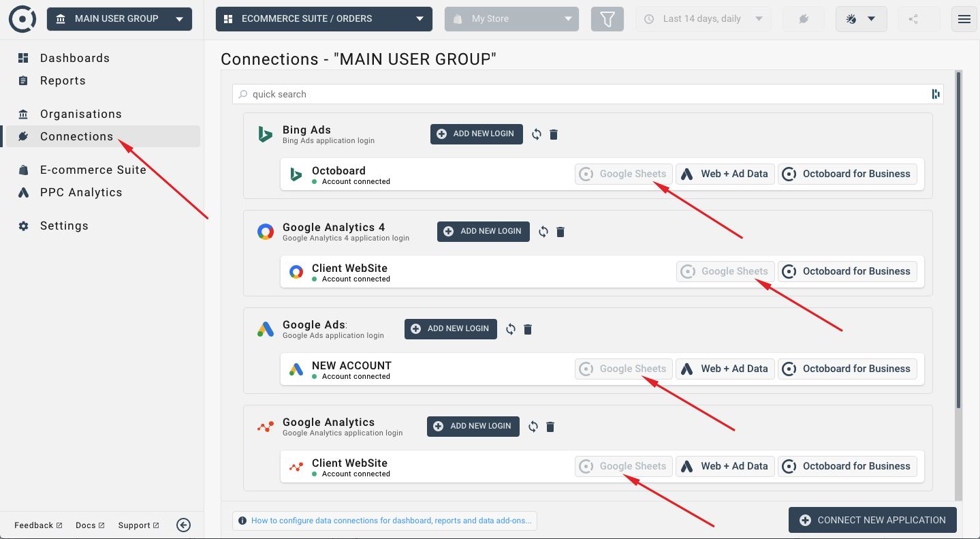Image resolution: width=980 pixels, height=539 pixels.
Task: Add new login for Google Analytics 4
Action: pos(484,231)
